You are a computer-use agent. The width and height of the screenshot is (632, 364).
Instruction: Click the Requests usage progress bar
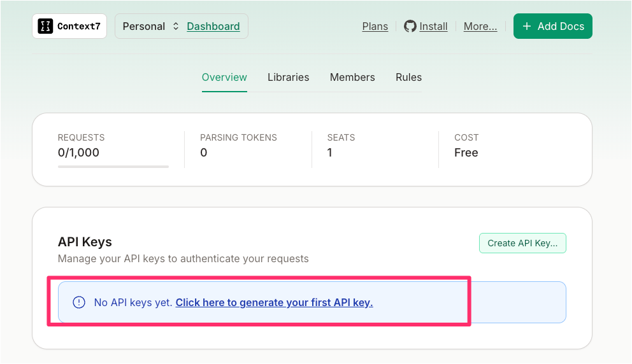click(113, 166)
